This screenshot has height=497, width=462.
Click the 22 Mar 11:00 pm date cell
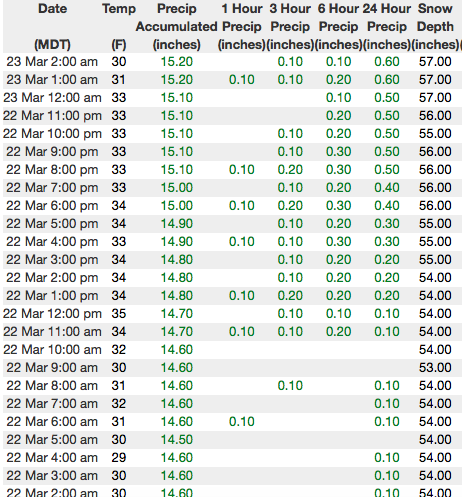coord(52,116)
